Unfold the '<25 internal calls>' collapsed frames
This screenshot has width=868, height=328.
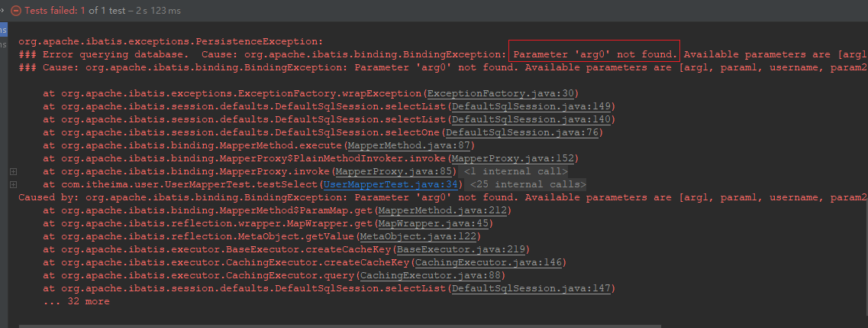(528, 184)
